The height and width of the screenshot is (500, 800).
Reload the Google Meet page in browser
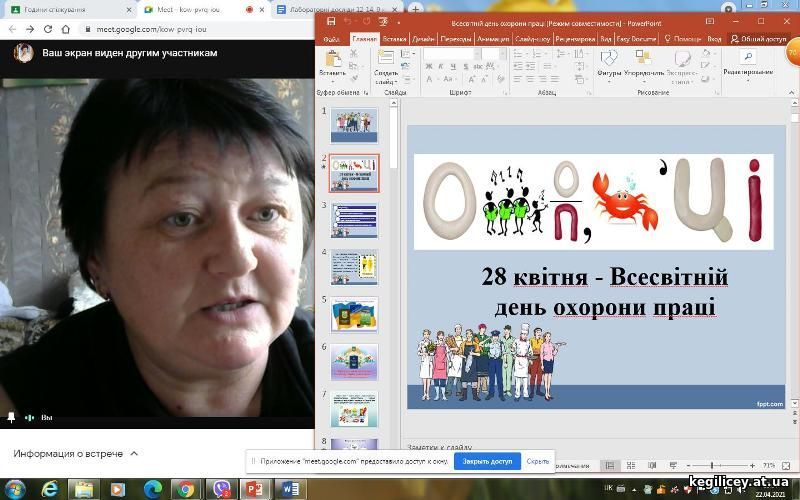pos(47,29)
